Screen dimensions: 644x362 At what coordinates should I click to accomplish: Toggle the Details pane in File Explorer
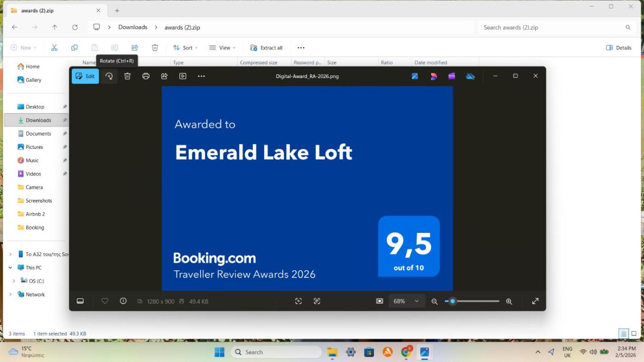619,48
